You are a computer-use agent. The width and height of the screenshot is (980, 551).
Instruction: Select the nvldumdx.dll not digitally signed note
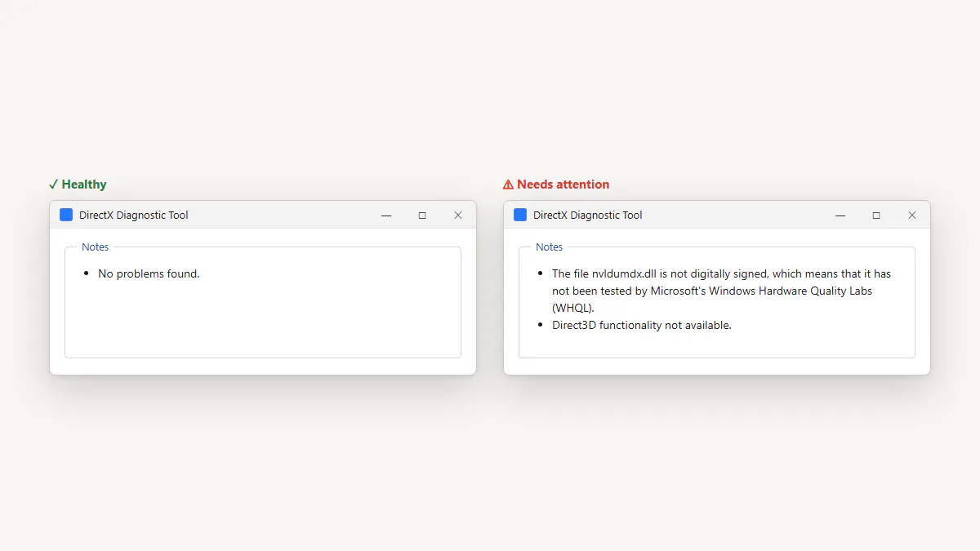pyautogui.click(x=721, y=291)
